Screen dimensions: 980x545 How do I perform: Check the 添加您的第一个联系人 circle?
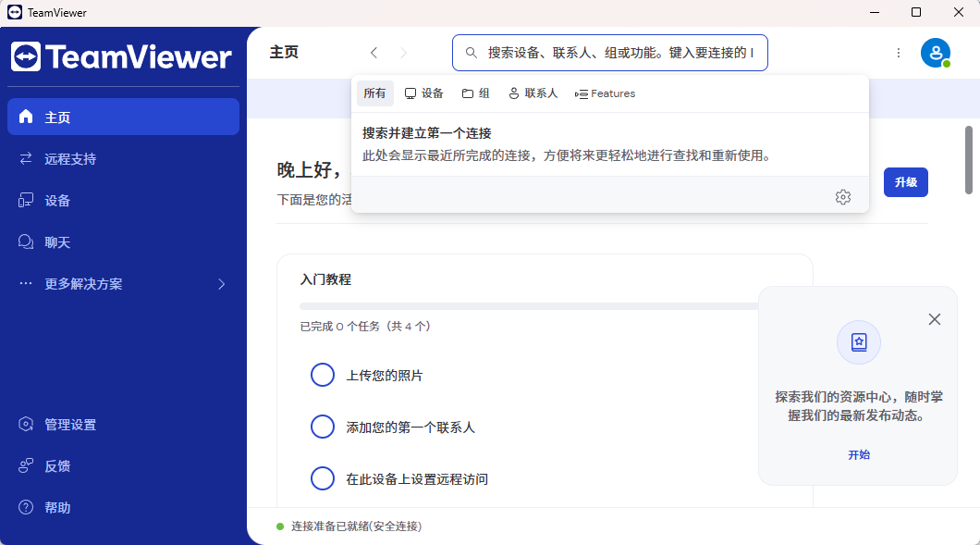point(323,427)
